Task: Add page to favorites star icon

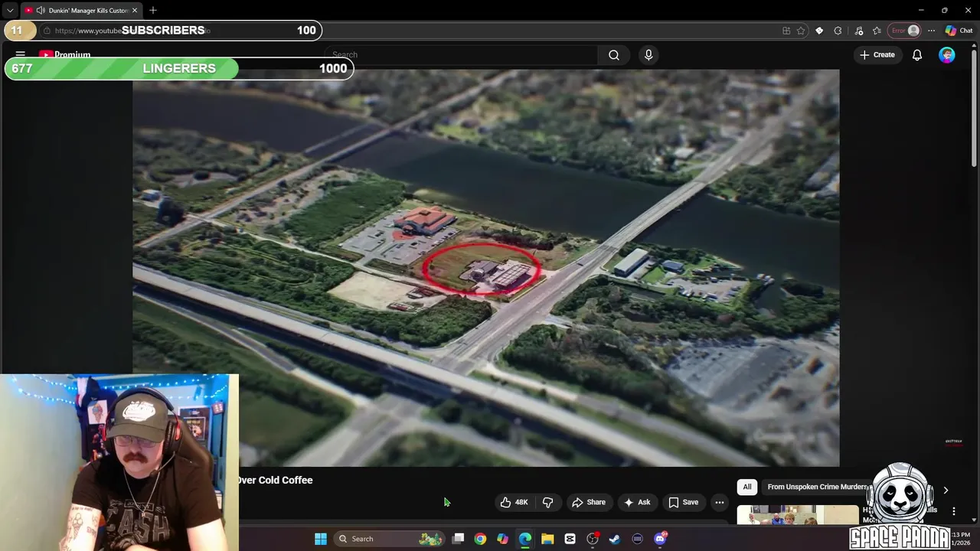Action: coord(801,31)
